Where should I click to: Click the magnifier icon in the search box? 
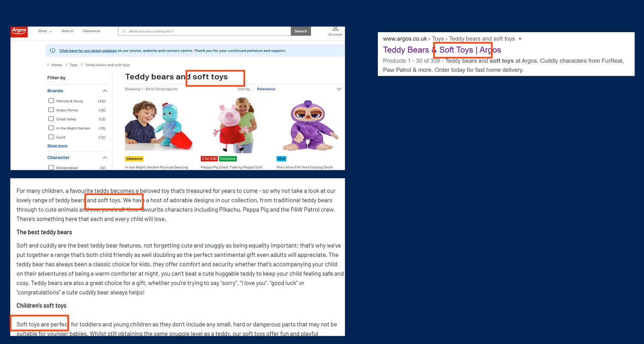(124, 31)
